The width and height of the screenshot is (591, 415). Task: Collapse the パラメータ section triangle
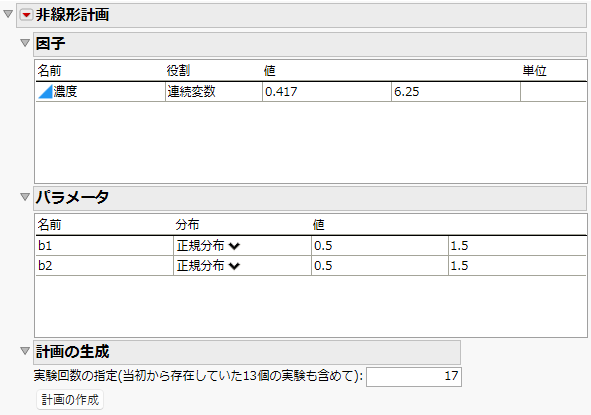[x=25, y=197]
